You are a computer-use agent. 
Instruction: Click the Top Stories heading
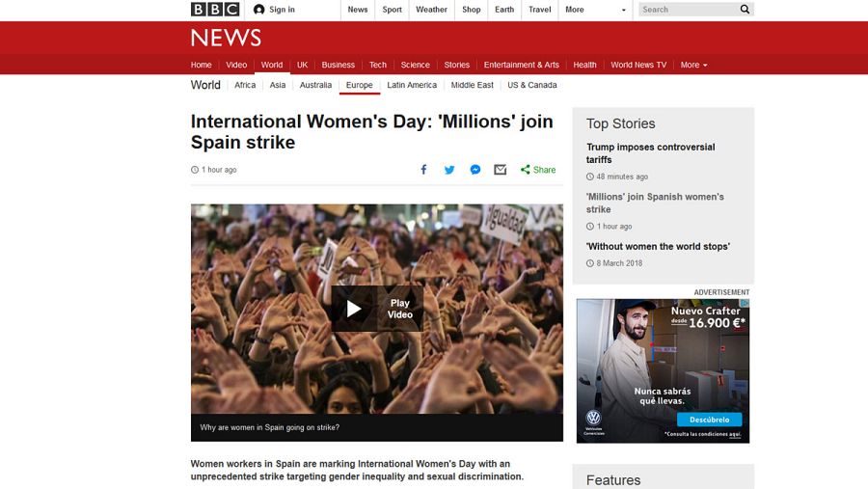pos(620,123)
